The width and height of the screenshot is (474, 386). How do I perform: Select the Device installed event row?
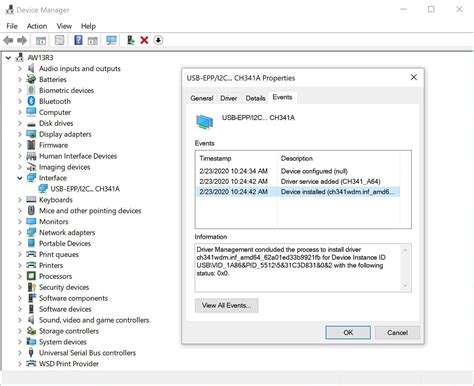pyautogui.click(x=298, y=192)
